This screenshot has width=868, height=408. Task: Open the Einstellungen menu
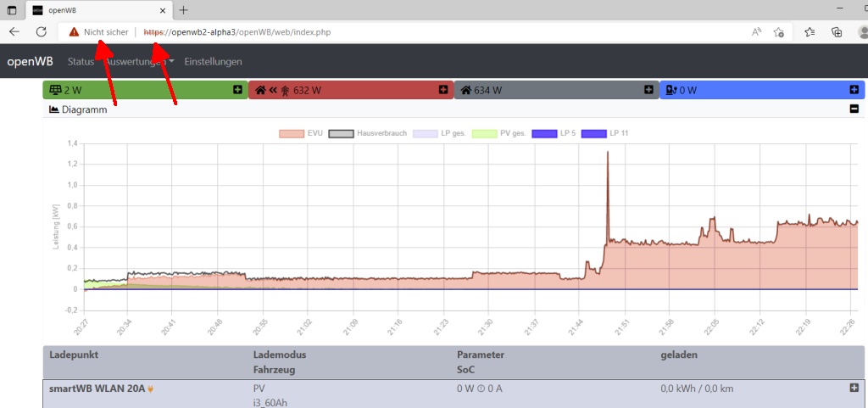(213, 61)
